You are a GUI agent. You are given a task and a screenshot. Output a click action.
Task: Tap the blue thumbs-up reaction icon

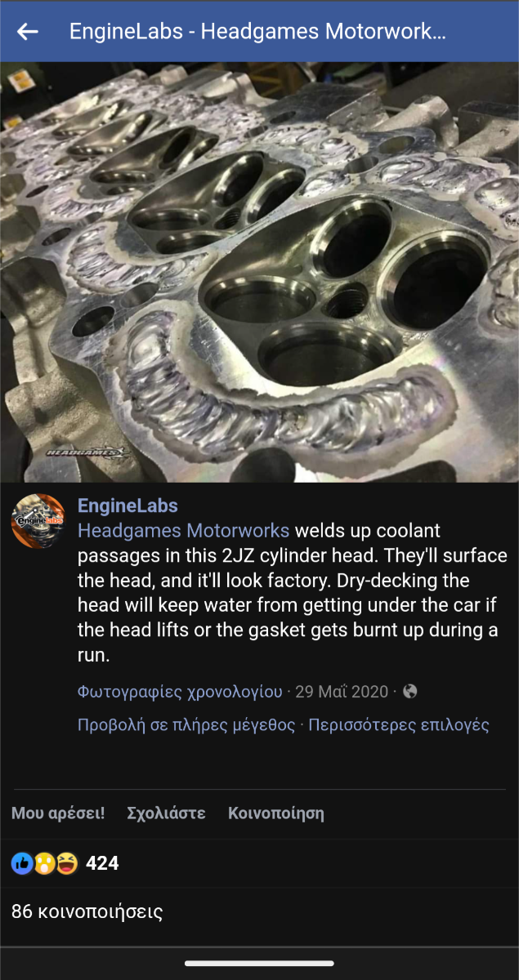tap(22, 863)
